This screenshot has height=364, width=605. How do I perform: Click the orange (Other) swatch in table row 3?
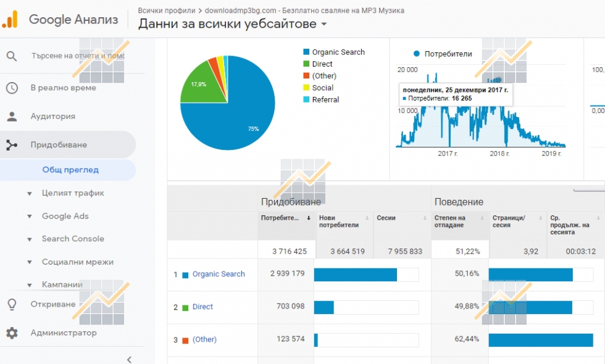click(185, 341)
